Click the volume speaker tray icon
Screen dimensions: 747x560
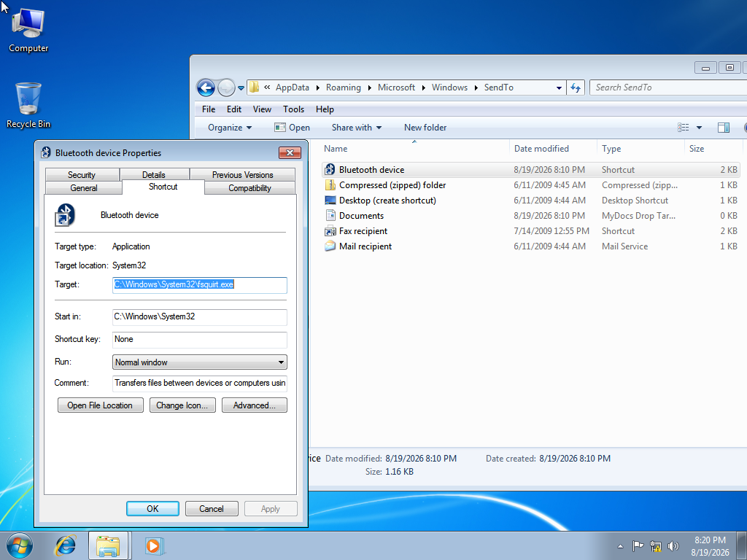pos(673,546)
